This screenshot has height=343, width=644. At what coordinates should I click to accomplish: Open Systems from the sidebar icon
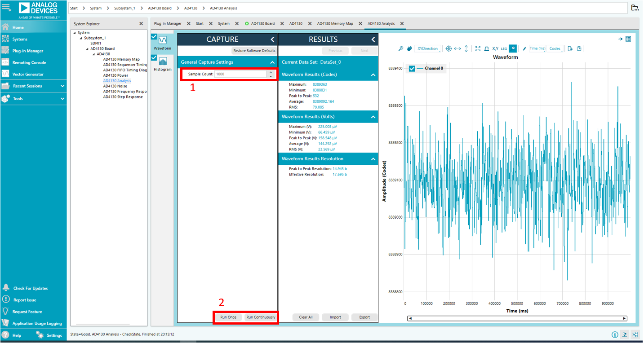coord(6,39)
